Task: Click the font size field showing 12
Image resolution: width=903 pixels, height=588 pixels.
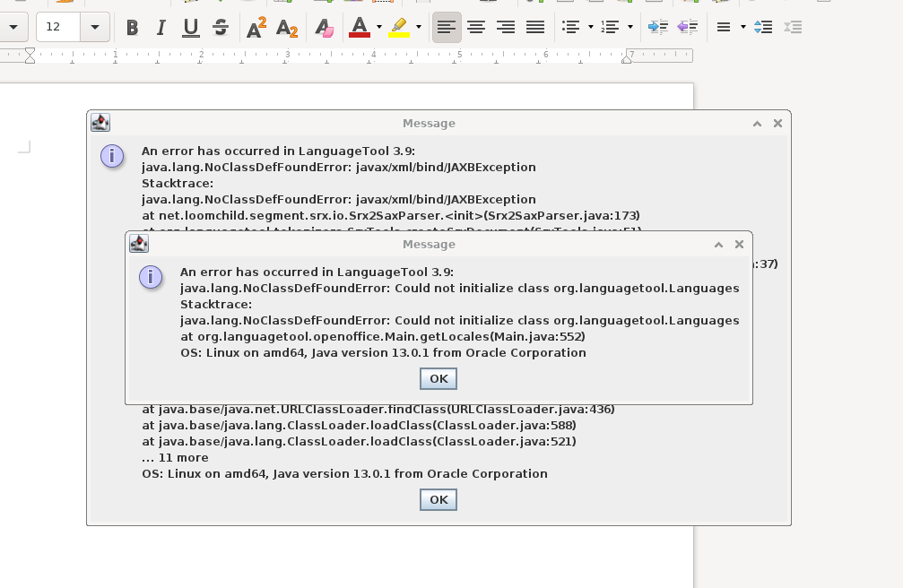Action: point(59,27)
